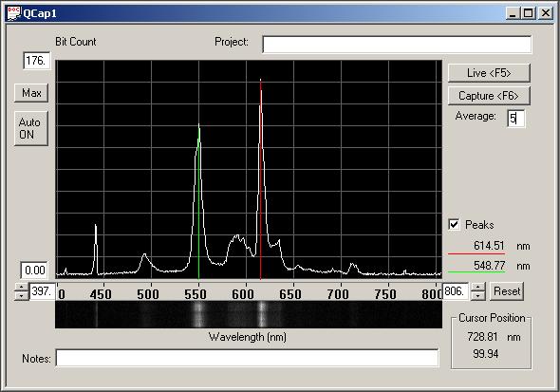Decrease the maximum wavelength with down arrow
Image resolution: width=560 pixels, height=392 pixels.
click(478, 295)
